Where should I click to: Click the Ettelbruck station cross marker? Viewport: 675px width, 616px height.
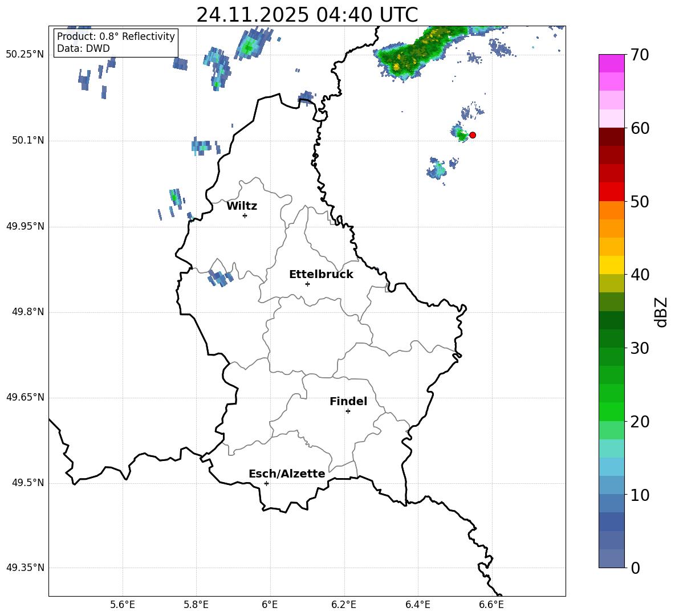(307, 284)
